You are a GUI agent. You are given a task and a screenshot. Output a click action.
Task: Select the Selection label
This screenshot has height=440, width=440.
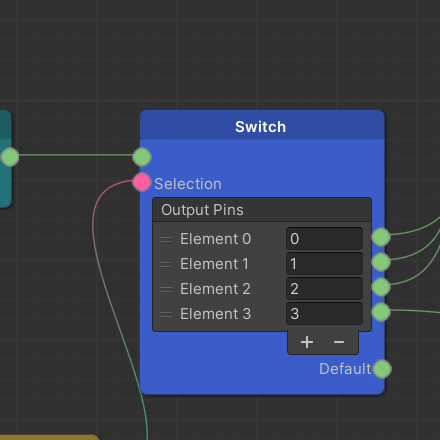click(188, 184)
